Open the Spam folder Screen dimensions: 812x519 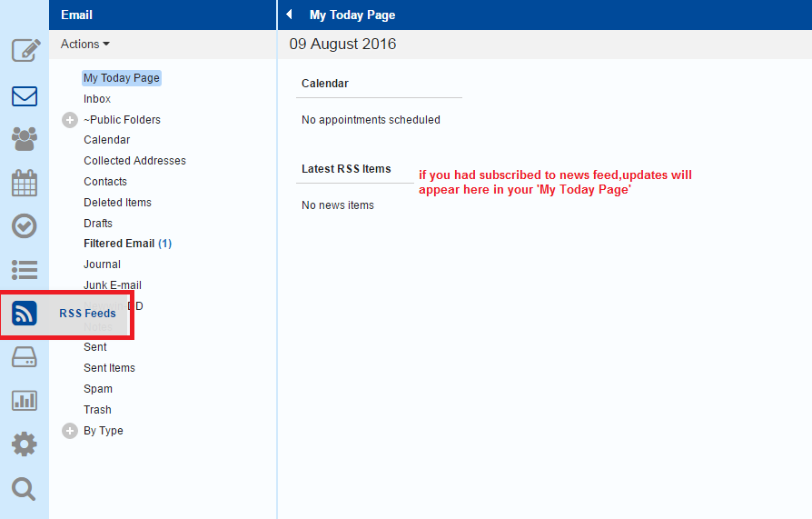(x=98, y=389)
